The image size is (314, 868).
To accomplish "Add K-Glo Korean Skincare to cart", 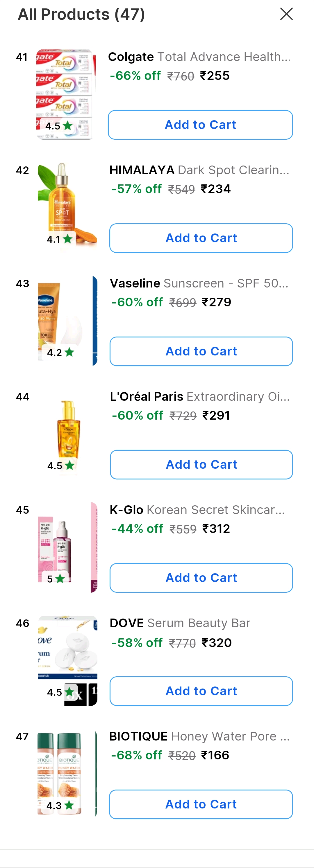I will click(201, 578).
